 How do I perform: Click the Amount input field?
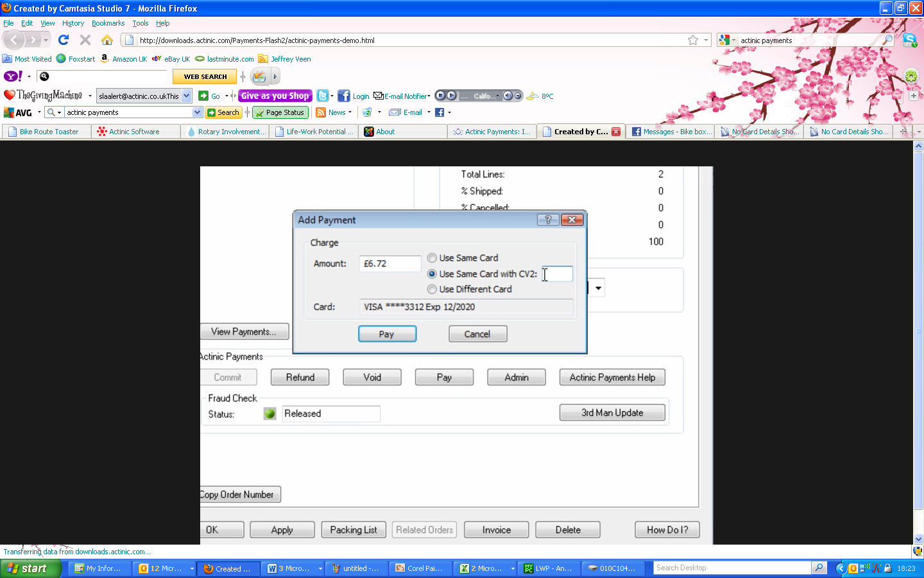[x=390, y=263]
